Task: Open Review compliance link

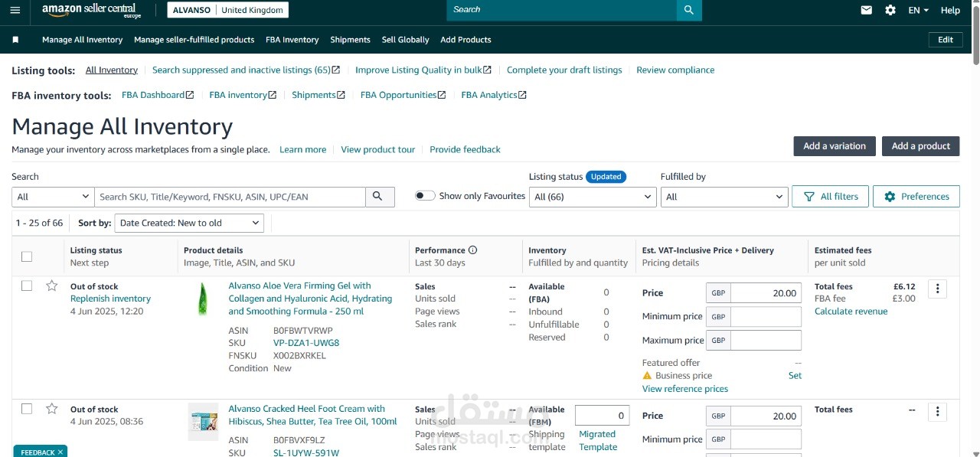Action: [675, 70]
